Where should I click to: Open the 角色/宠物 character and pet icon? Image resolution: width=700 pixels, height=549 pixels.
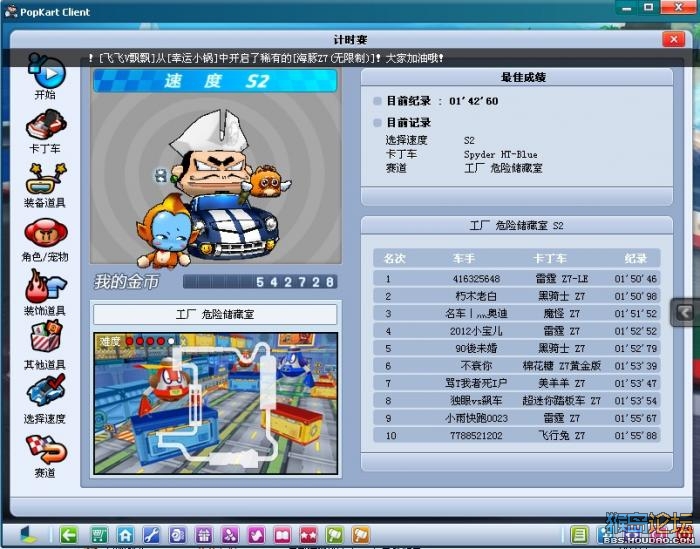[x=45, y=232]
